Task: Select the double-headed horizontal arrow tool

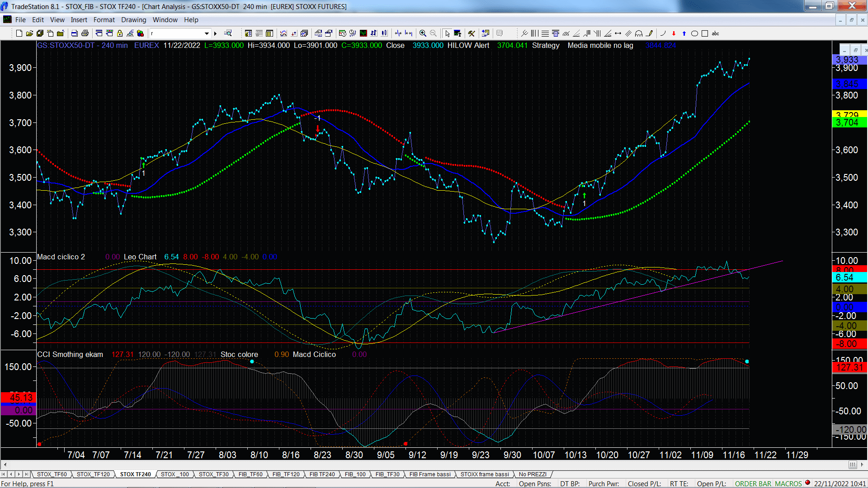Action: (618, 33)
